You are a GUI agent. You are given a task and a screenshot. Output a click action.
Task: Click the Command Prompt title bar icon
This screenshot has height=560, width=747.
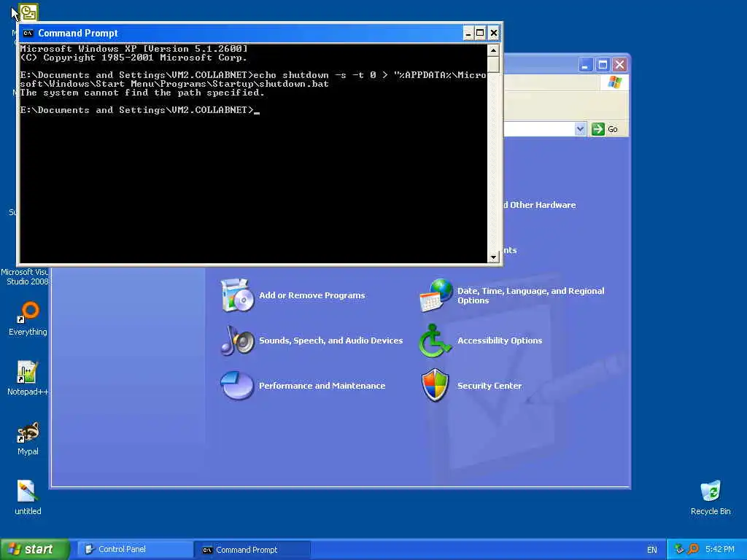click(x=28, y=33)
